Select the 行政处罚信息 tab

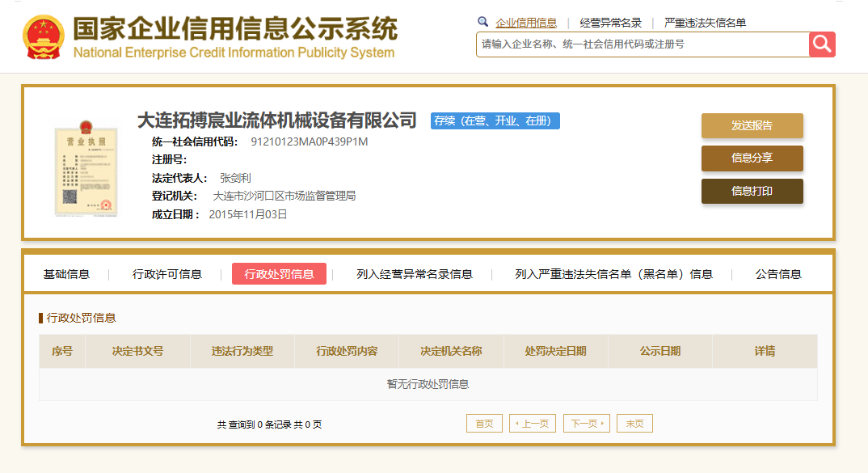coord(279,274)
